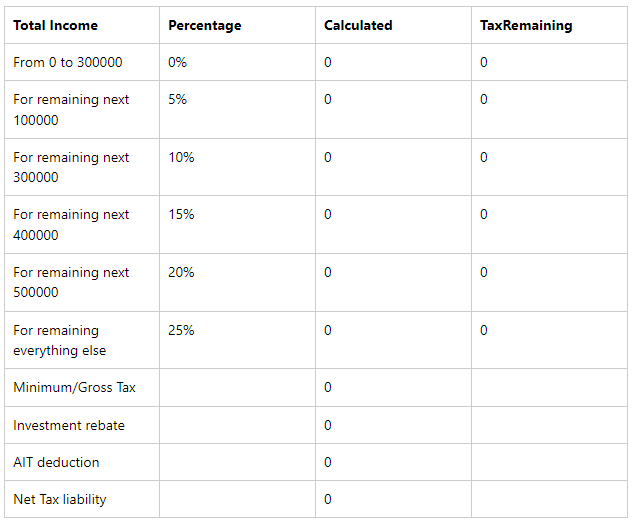The width and height of the screenshot is (637, 527).
Task: Click the 0% percentage cell
Action: click(x=178, y=62)
